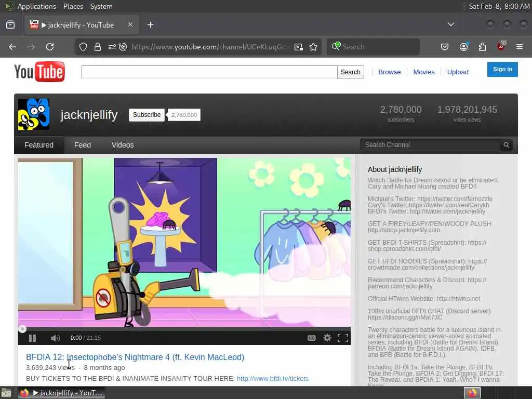The height and width of the screenshot is (399, 532).
Task: Open the Pocket save icon
Action: point(445,47)
